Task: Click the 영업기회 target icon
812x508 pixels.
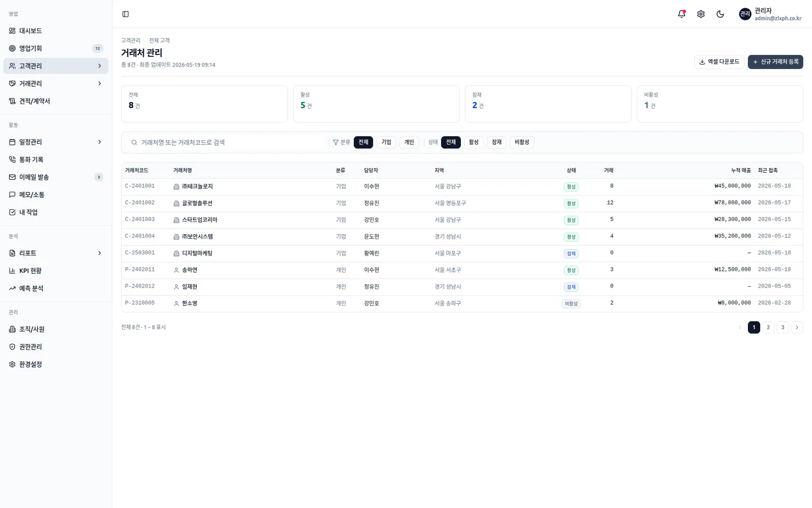Action: click(12, 48)
